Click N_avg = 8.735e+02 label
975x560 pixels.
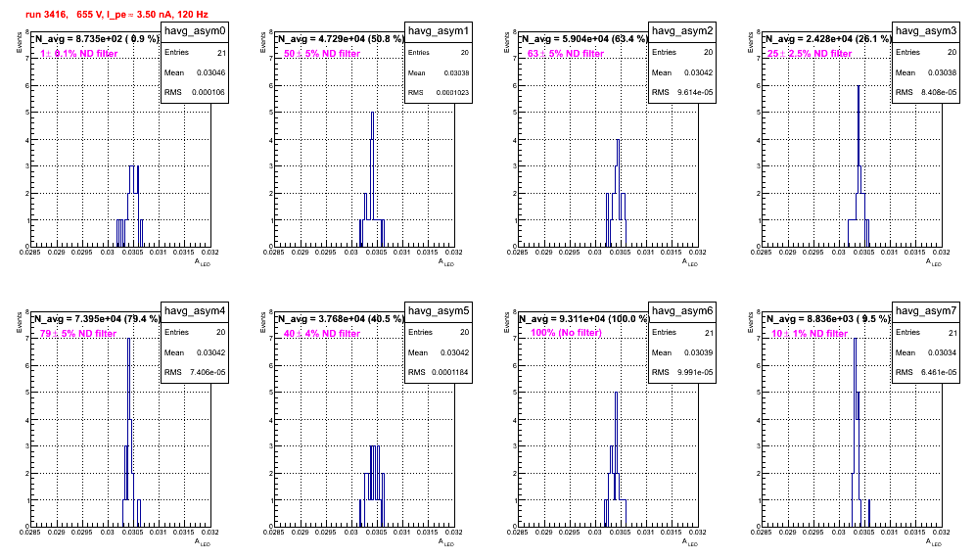click(x=96, y=38)
